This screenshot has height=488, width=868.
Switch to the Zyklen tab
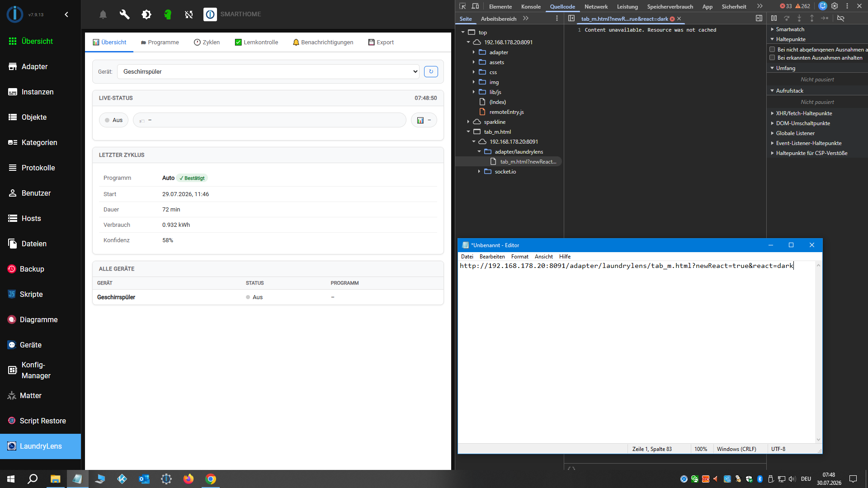207,42
